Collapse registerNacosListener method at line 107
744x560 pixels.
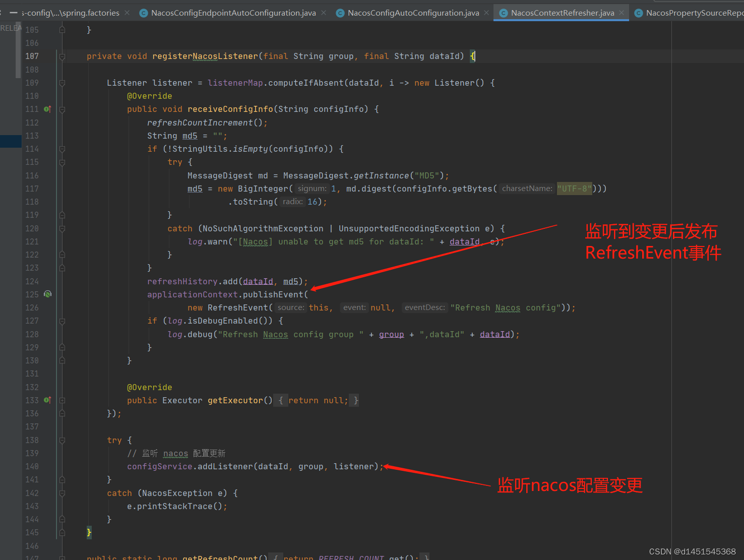coord(62,56)
